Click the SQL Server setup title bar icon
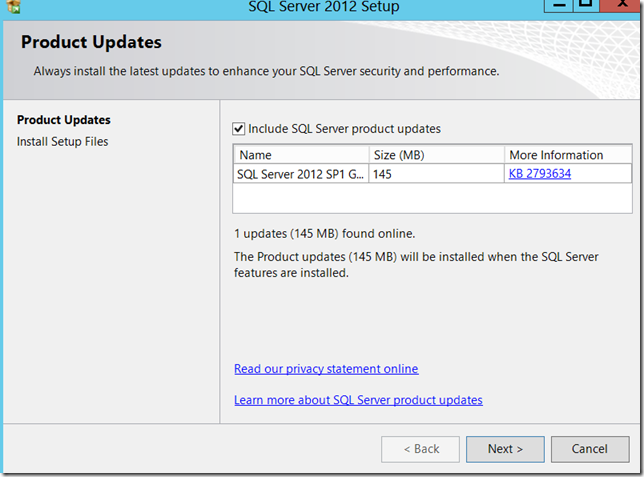 pos(14,6)
